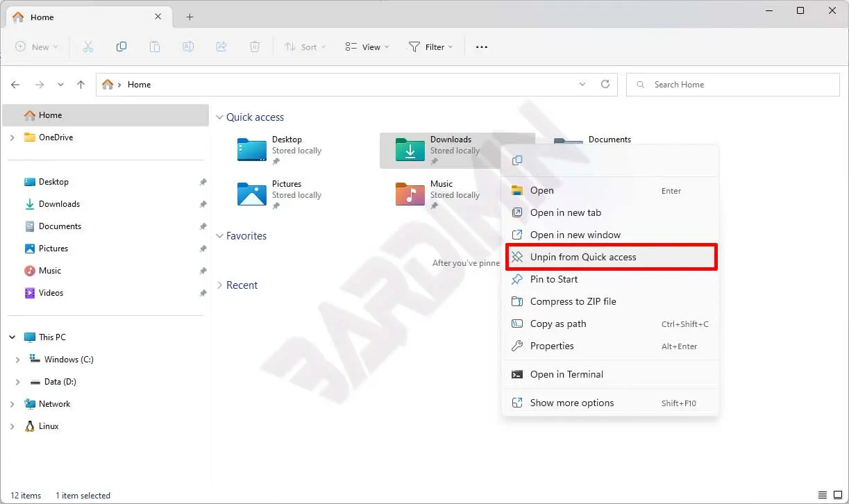Open the Sort dropdown menu

point(301,47)
